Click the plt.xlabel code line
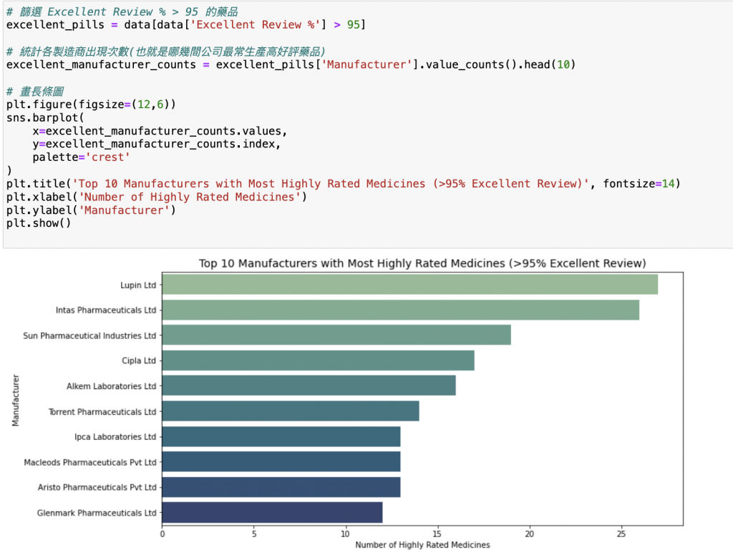 pyautogui.click(x=157, y=197)
